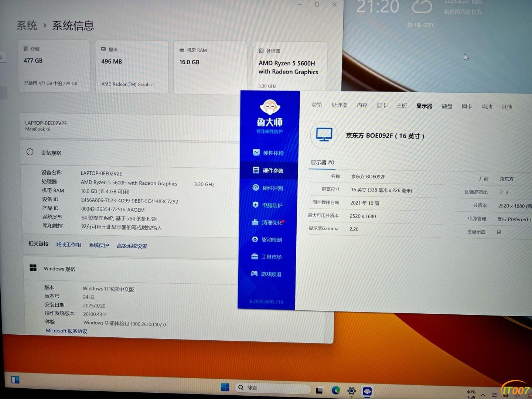Open Settings gear icon on taskbar
The width and height of the screenshot is (532, 399).
click(351, 391)
